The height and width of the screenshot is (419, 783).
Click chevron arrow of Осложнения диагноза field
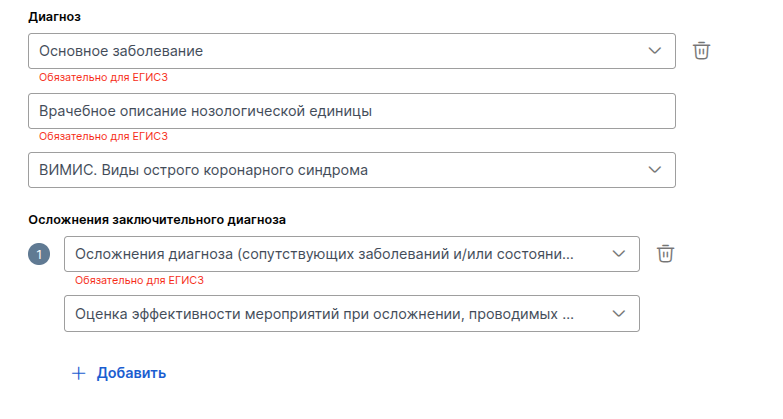619,254
